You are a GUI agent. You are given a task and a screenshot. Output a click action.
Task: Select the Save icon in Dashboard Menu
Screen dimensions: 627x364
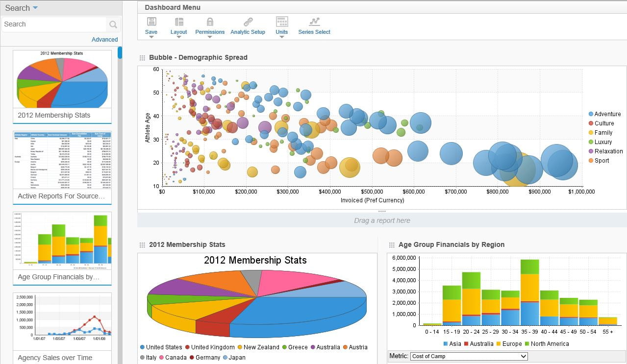[151, 22]
